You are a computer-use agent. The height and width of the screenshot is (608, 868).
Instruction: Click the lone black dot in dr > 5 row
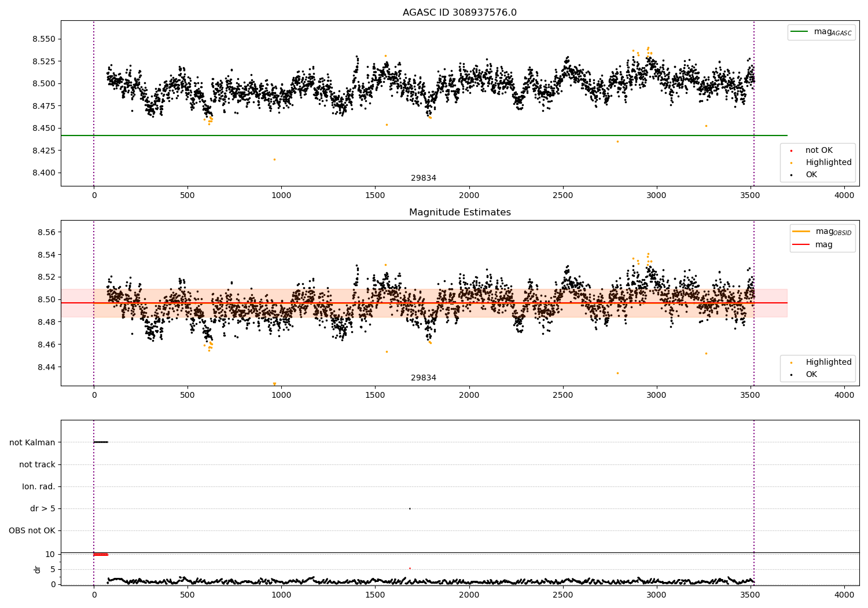coord(410,508)
